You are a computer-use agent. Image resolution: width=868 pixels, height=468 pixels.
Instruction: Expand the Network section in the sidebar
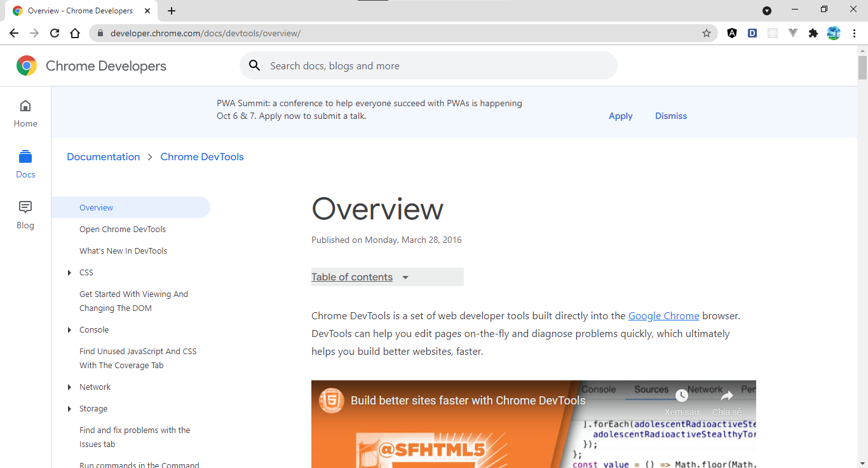pyautogui.click(x=69, y=387)
